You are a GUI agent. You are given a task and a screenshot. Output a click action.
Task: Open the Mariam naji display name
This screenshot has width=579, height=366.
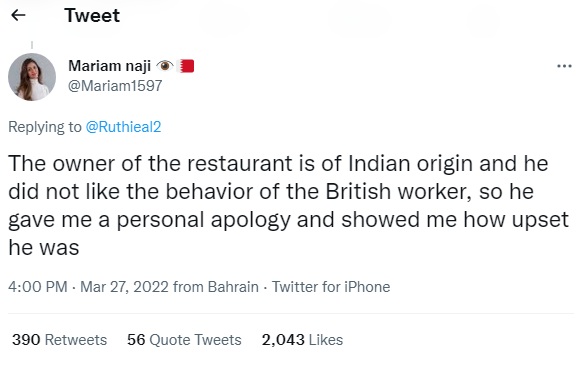point(109,66)
